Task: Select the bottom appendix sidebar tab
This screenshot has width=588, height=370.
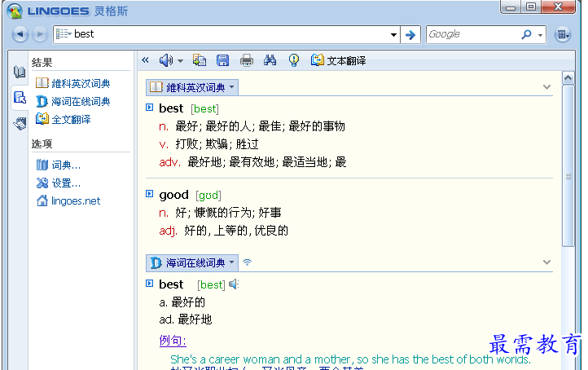Action: (x=20, y=123)
